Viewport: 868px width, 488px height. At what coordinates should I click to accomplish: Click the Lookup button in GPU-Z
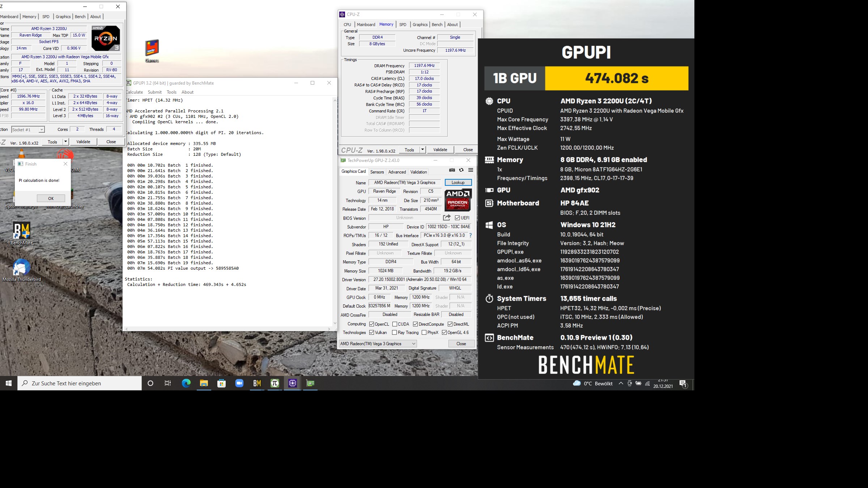pos(458,182)
